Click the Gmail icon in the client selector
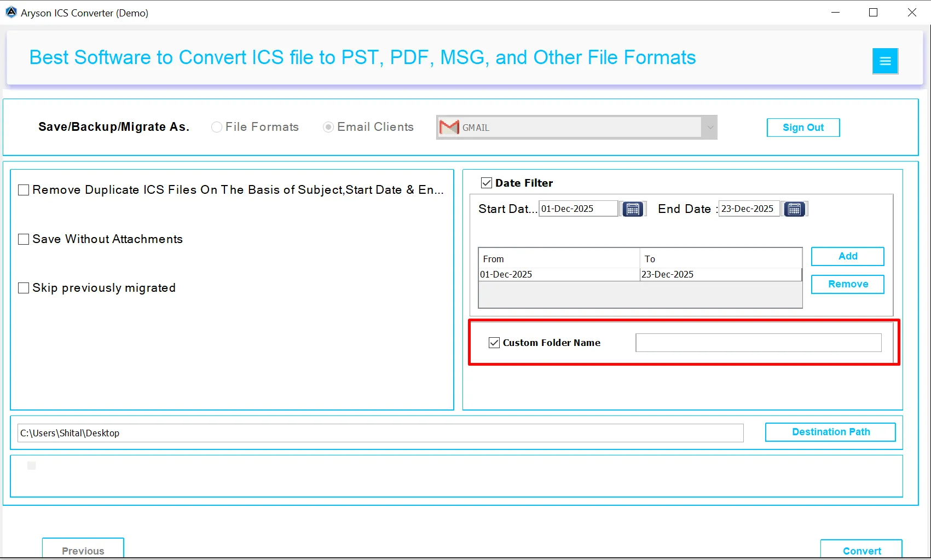Image resolution: width=931 pixels, height=560 pixels. [448, 127]
